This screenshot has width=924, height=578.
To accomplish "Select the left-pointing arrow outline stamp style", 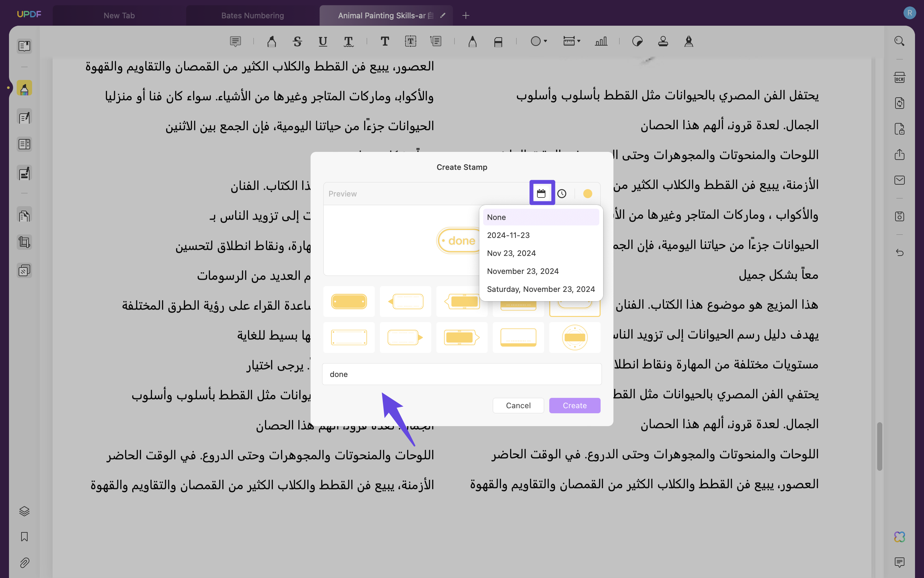I will [x=405, y=301].
